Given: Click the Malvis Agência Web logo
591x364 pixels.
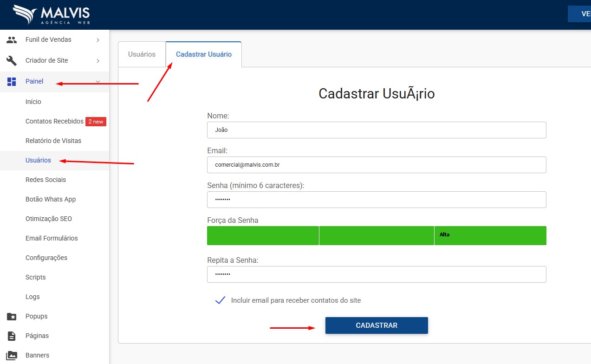Looking at the screenshot, I should pyautogui.click(x=52, y=15).
